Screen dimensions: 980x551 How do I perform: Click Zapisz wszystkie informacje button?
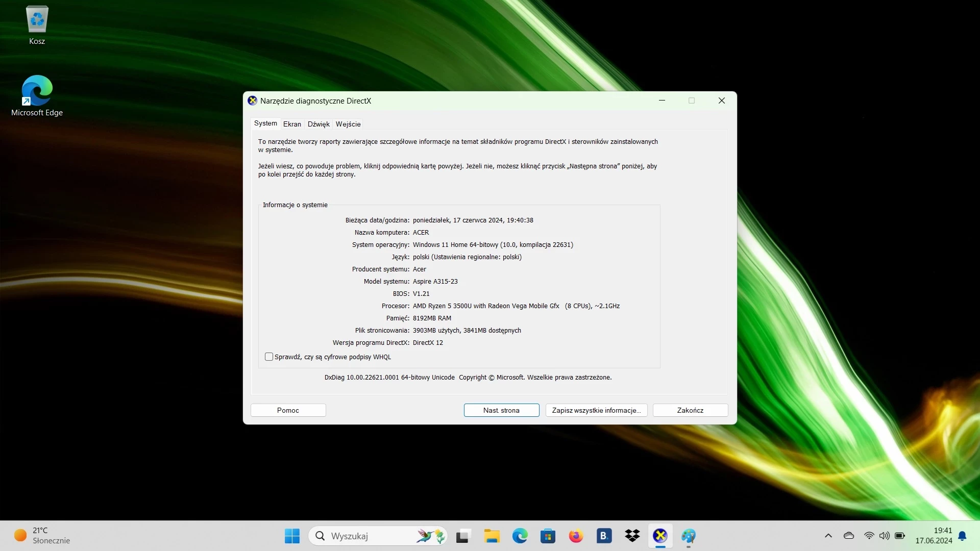[596, 410]
